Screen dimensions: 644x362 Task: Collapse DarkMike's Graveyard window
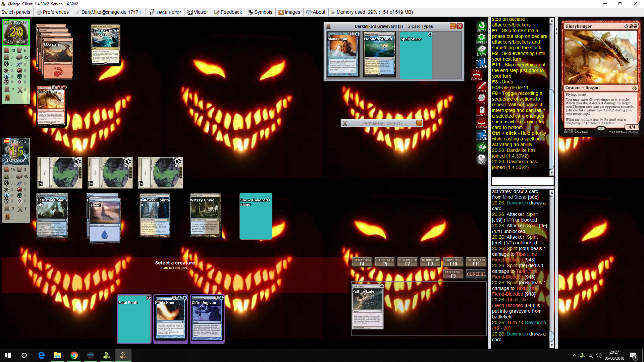pyautogui.click(x=453, y=26)
